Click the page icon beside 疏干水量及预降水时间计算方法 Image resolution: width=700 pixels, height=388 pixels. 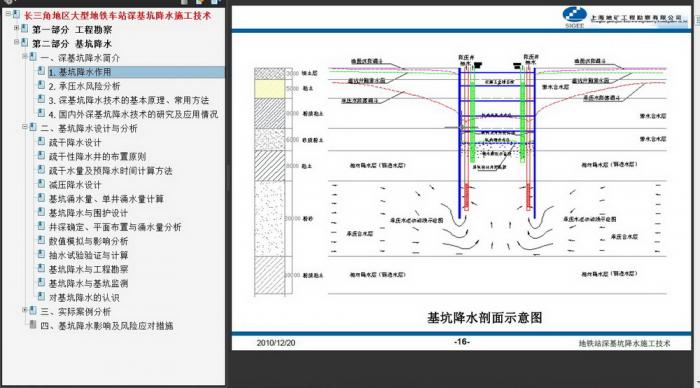(x=41, y=169)
